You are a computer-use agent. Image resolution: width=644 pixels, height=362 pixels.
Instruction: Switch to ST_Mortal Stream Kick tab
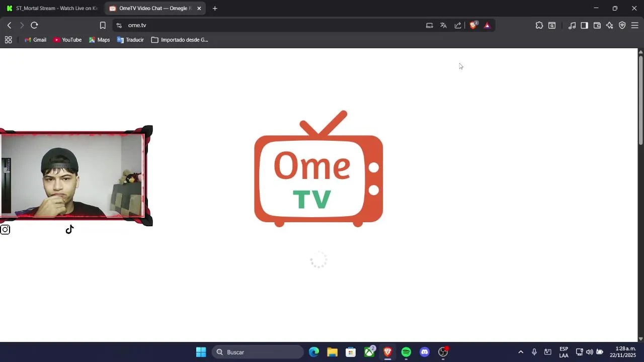52,9
